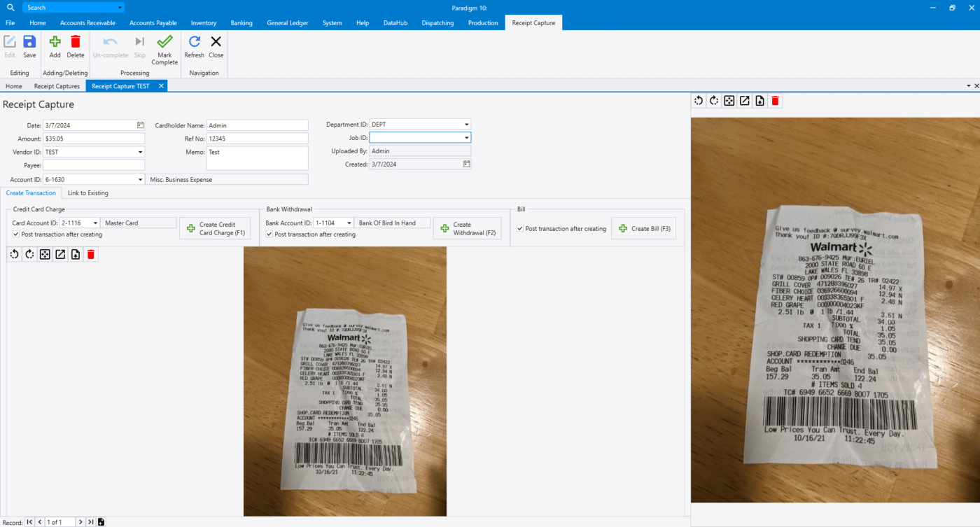
Task: Open externally from right preview toolbar
Action: click(x=745, y=101)
